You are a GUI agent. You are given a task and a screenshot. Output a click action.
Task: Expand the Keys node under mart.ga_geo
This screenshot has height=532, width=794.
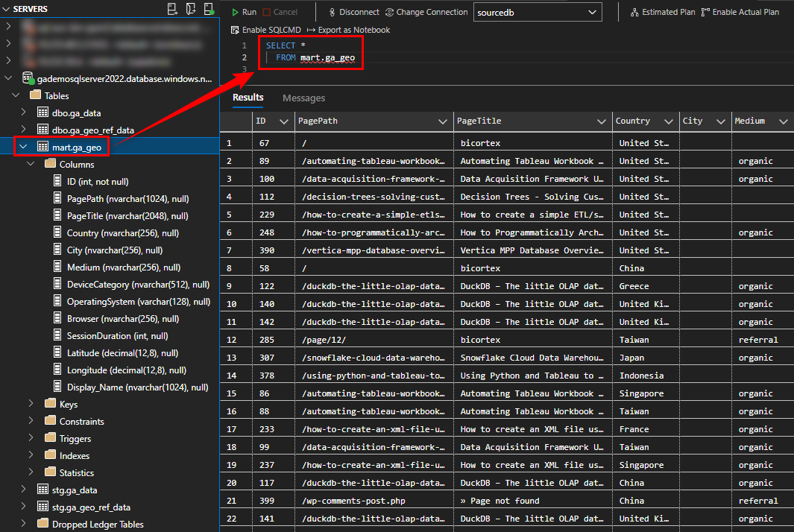[30, 403]
